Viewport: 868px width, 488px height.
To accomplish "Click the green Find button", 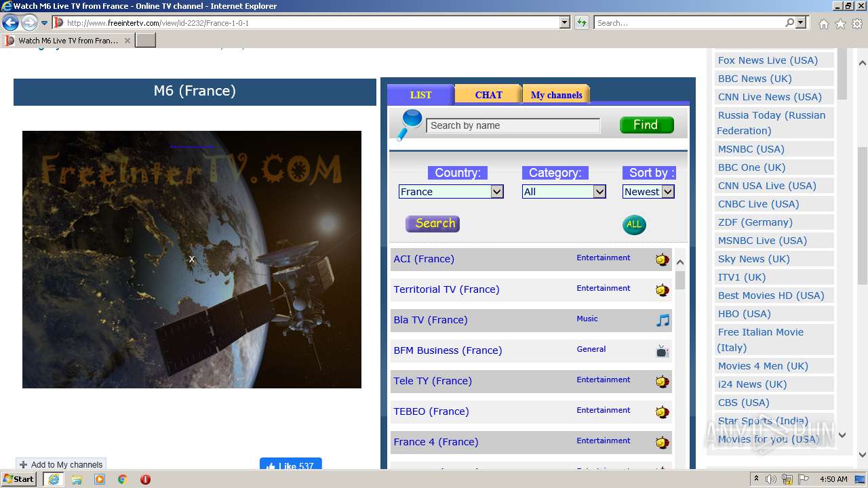I will [647, 125].
